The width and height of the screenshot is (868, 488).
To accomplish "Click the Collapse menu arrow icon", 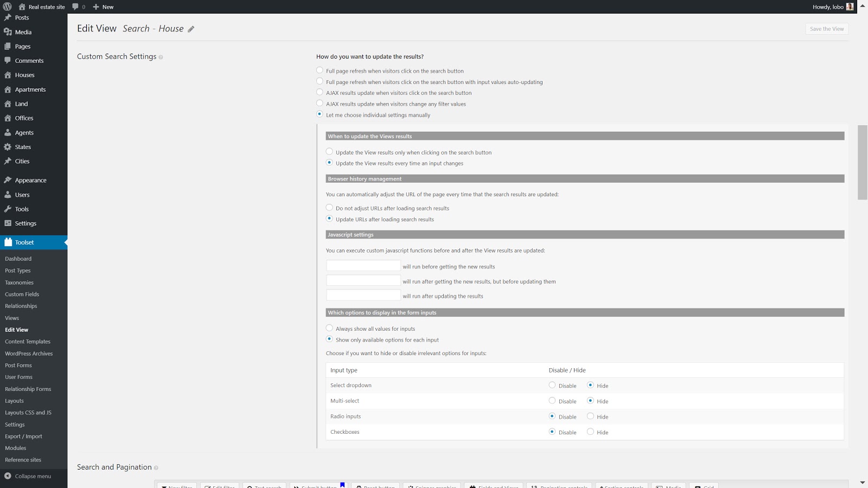I will click(x=8, y=476).
